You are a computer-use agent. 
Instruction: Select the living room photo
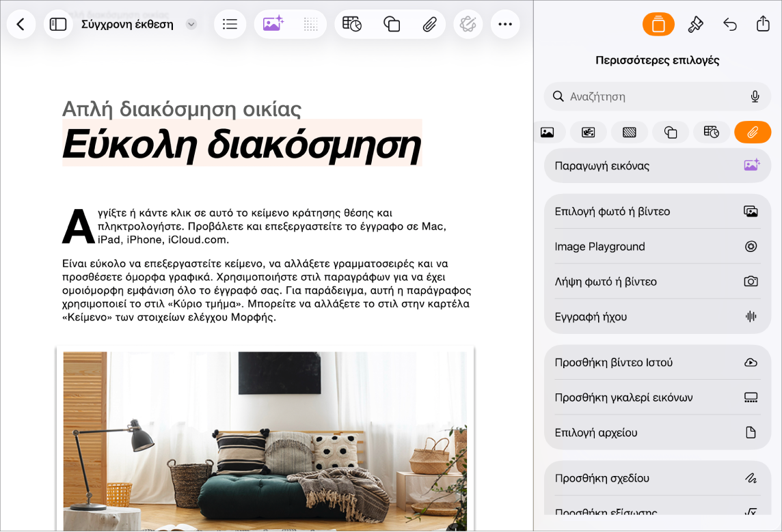(x=265, y=441)
